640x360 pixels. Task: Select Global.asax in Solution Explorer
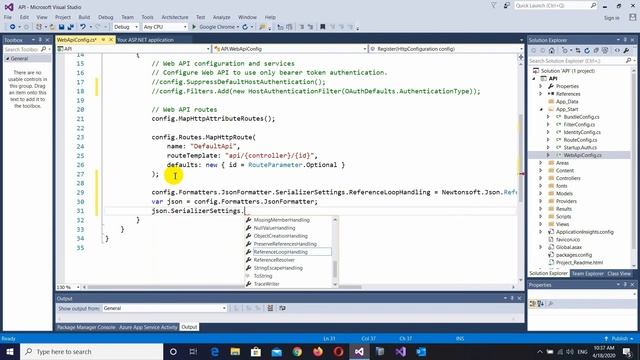point(569,247)
